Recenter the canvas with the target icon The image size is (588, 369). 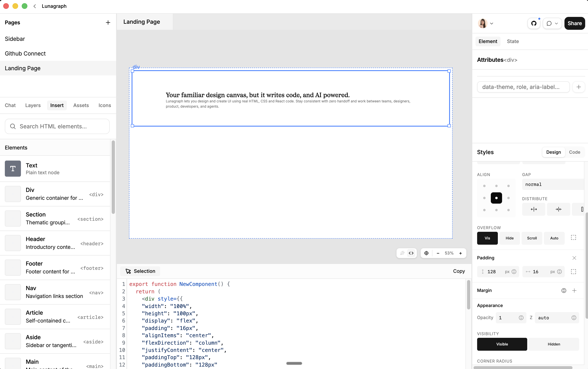coord(426,253)
